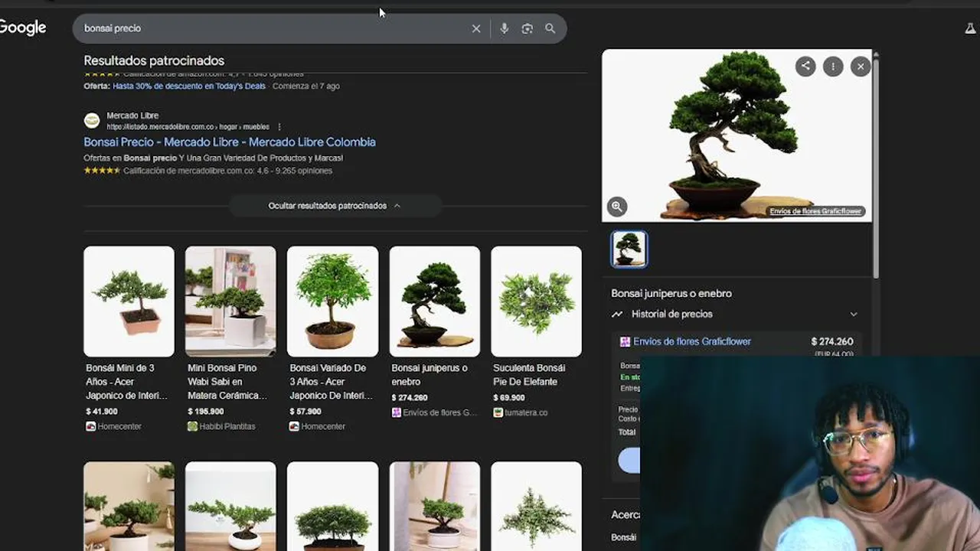Open Bonsai Precio Mercado Libre link
Screen dimensions: 980x551
230,142
